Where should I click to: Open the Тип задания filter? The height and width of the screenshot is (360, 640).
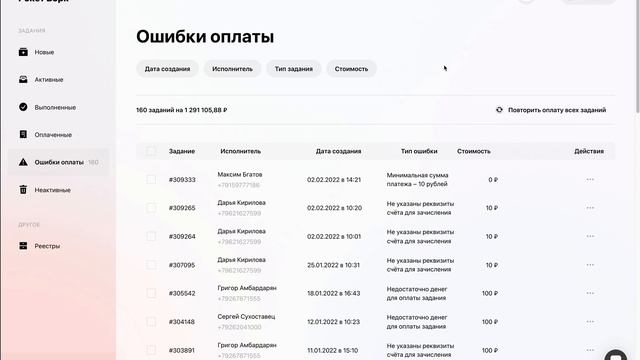(x=293, y=69)
